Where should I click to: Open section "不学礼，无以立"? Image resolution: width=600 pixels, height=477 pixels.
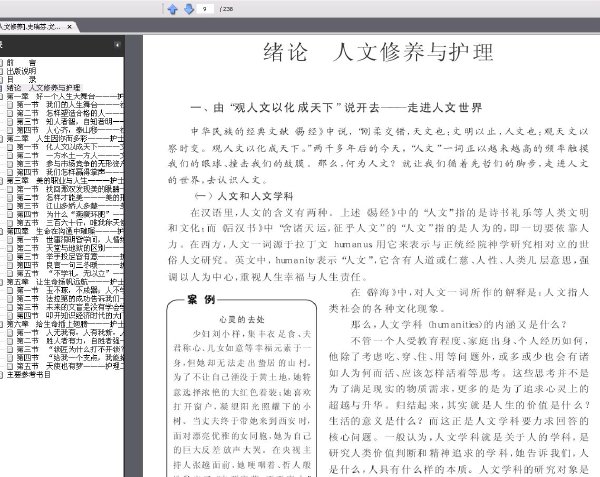tap(70, 273)
